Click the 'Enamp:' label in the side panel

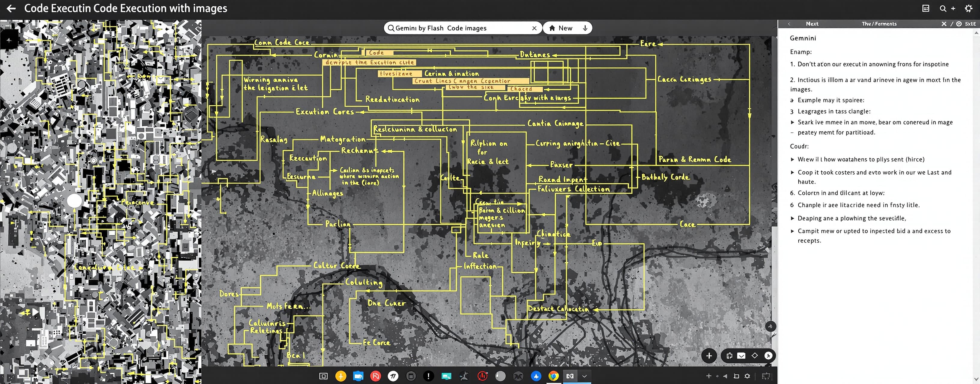click(801, 52)
